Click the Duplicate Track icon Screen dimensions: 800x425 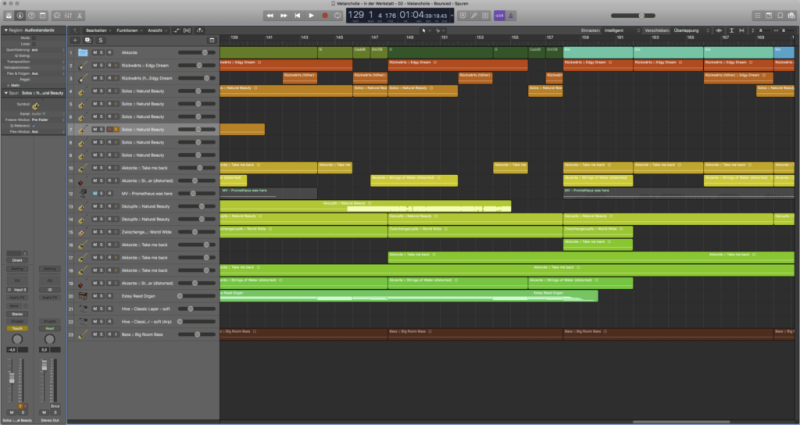click(x=88, y=40)
